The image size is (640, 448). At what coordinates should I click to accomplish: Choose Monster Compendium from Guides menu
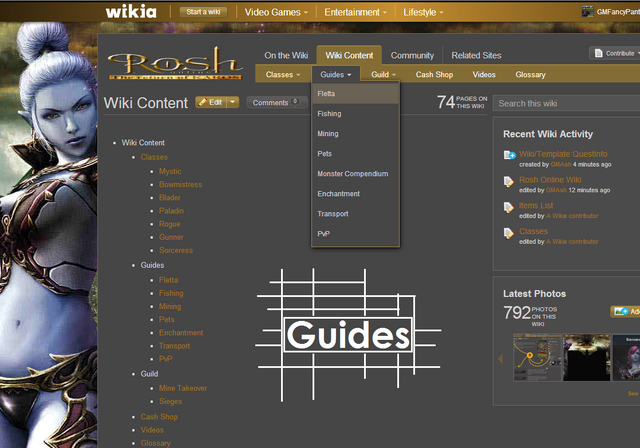click(355, 174)
